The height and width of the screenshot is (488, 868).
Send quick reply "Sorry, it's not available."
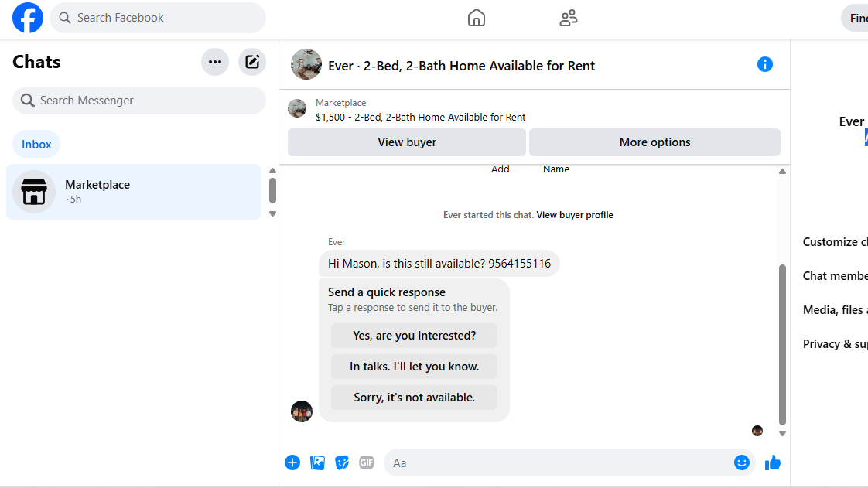pos(414,398)
